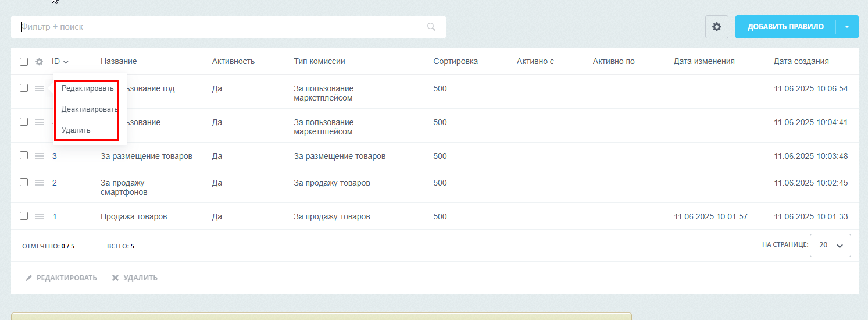Toggle the select-all checkbox in table header
Viewport: 868px width, 320px height.
(x=24, y=62)
